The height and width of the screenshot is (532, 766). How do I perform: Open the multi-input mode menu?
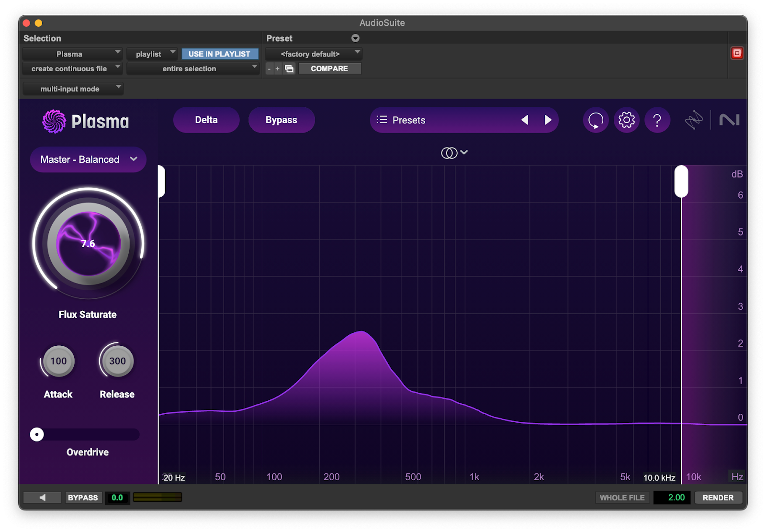pyautogui.click(x=73, y=89)
